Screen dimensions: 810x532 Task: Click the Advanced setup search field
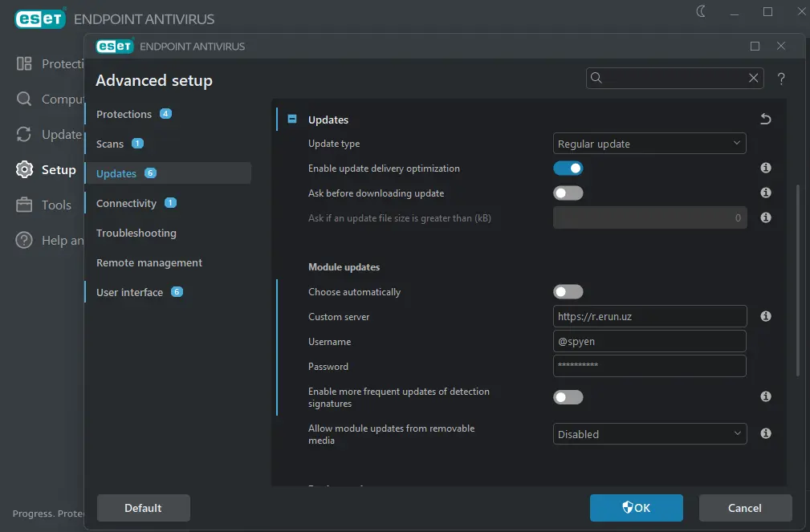click(674, 78)
